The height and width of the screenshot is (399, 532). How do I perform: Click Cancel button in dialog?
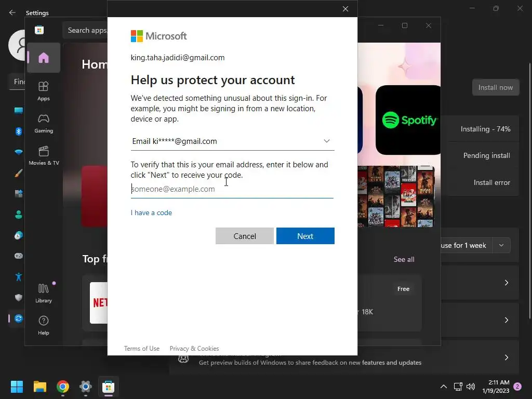[x=244, y=236]
